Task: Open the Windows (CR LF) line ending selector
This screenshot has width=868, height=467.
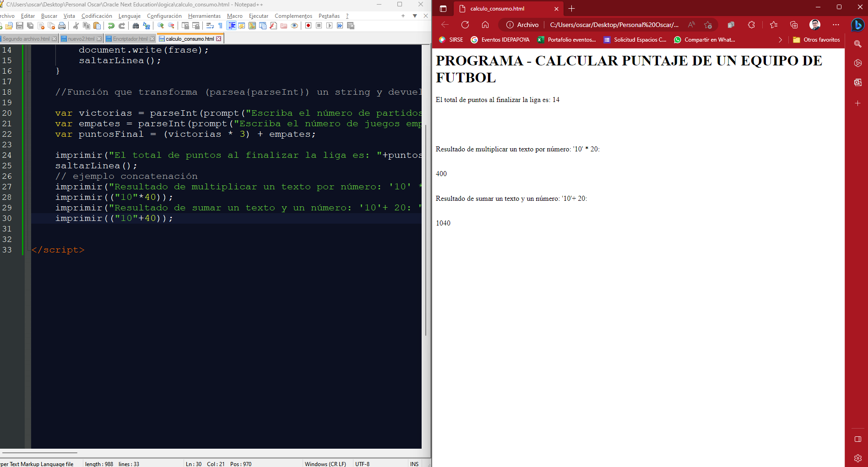Action: coord(325,464)
